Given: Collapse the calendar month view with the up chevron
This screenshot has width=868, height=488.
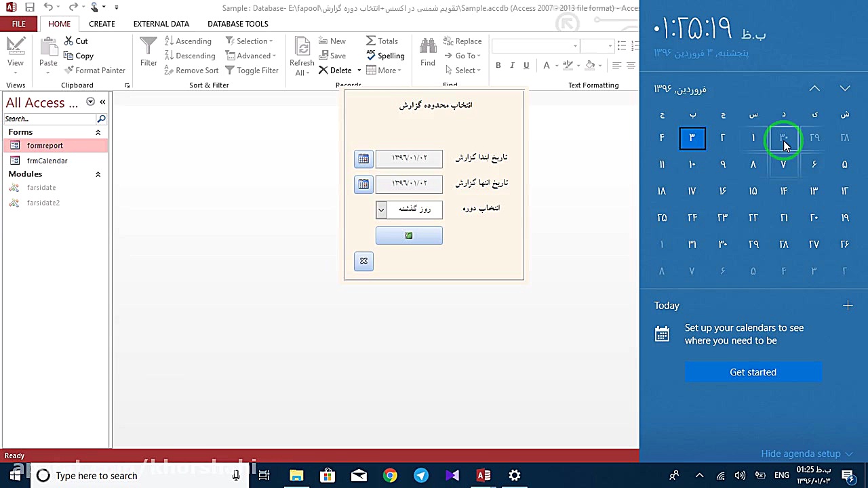Looking at the screenshot, I should click(x=814, y=88).
